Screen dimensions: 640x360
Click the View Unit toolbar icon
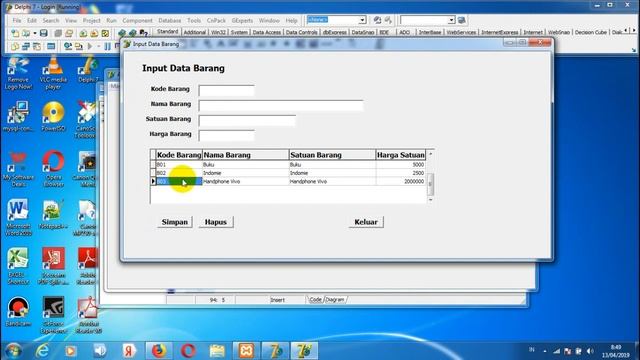tap(15, 47)
